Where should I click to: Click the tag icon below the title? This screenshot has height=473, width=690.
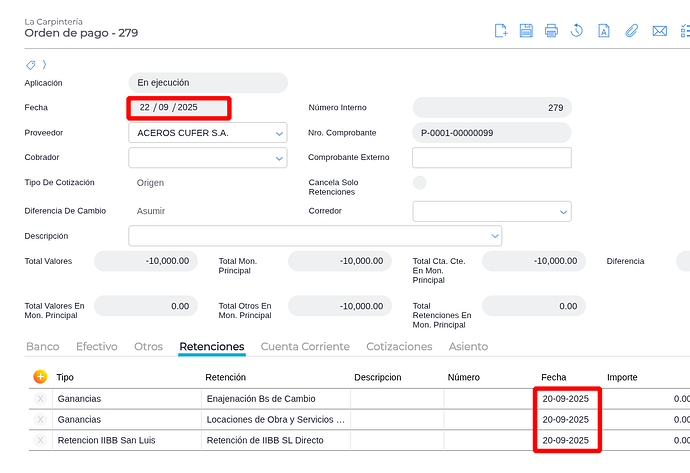[x=31, y=65]
